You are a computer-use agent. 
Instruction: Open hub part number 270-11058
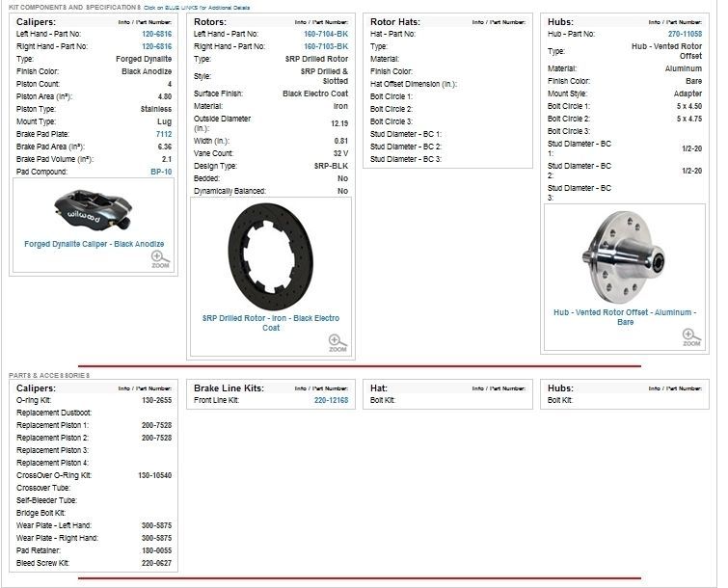(x=685, y=34)
